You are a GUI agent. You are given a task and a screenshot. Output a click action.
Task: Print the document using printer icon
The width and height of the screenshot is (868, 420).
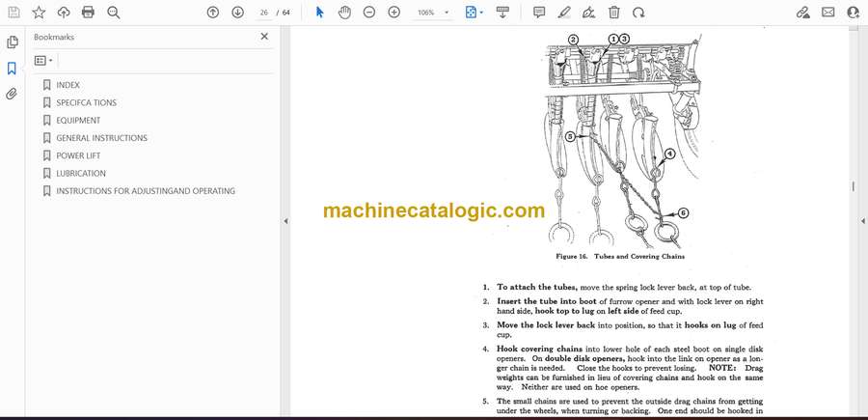pyautogui.click(x=89, y=13)
